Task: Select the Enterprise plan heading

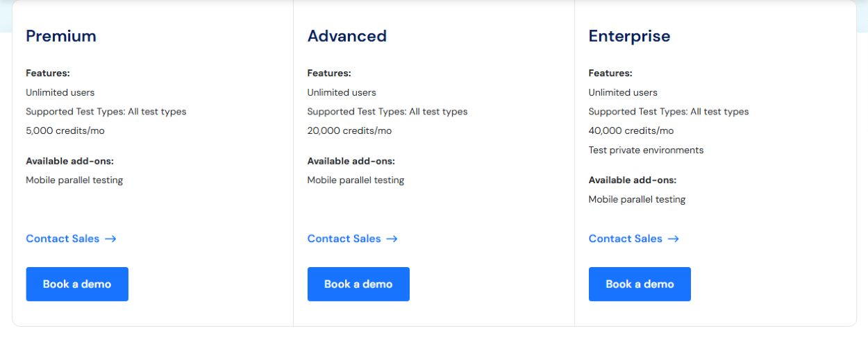Action: point(630,36)
